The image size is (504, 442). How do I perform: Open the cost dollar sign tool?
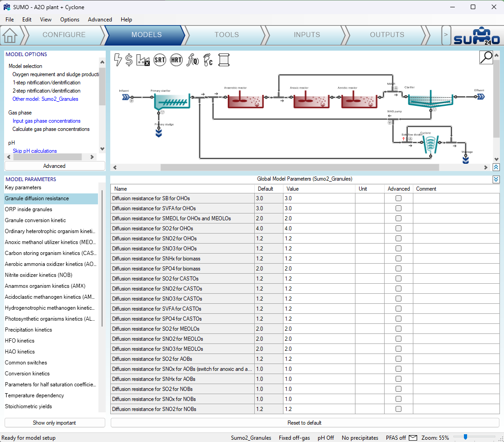pos(129,60)
